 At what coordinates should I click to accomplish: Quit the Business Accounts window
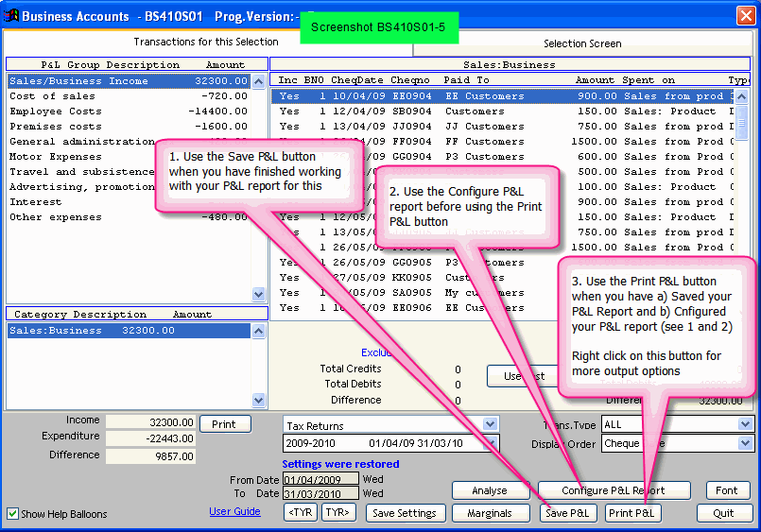pos(723,513)
